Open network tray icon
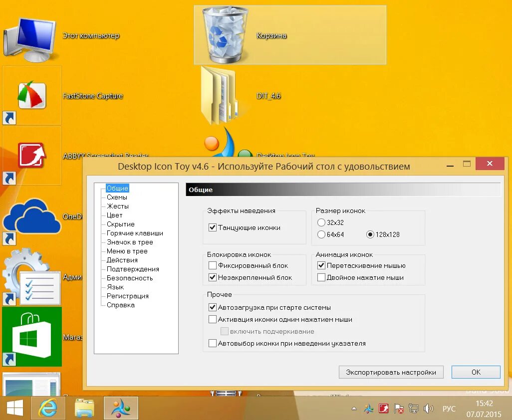Screen dimensions: 512x420 [413, 408]
